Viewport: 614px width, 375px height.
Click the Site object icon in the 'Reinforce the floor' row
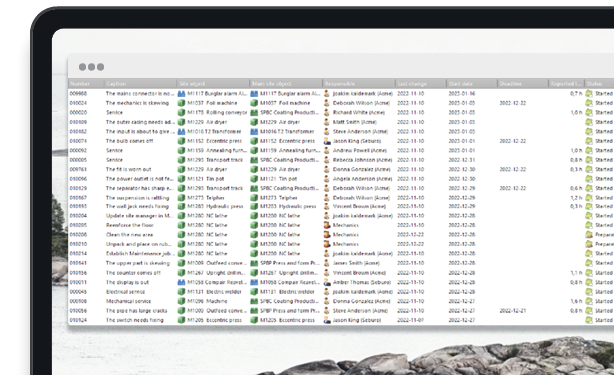[x=181, y=225]
